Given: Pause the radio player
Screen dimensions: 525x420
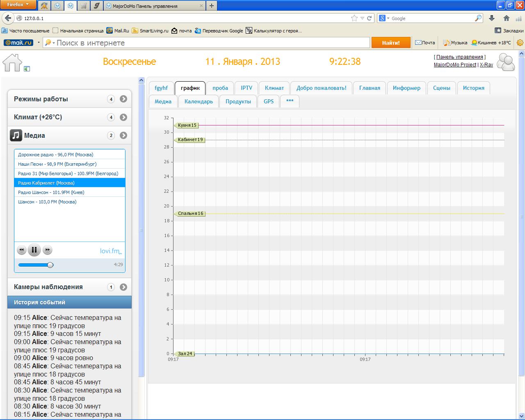Looking at the screenshot, I should [34, 250].
